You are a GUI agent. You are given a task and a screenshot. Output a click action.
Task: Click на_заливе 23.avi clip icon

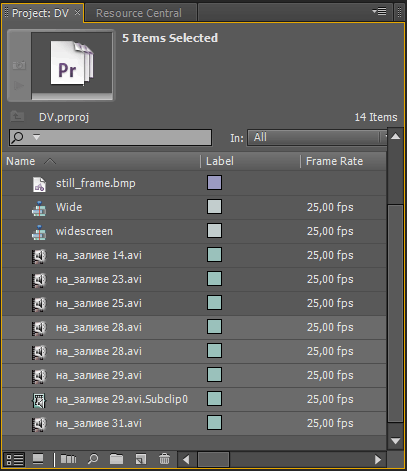(39, 280)
